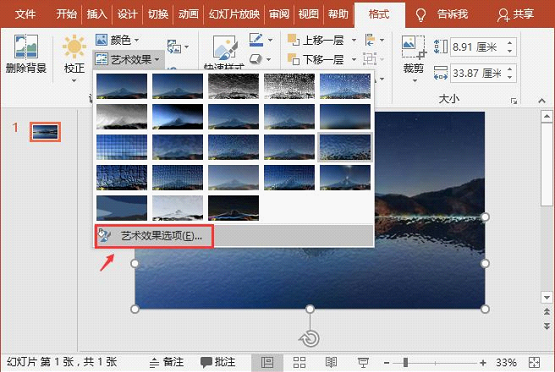Click the zoom out minus button
The image size is (555, 372).
pos(387,363)
